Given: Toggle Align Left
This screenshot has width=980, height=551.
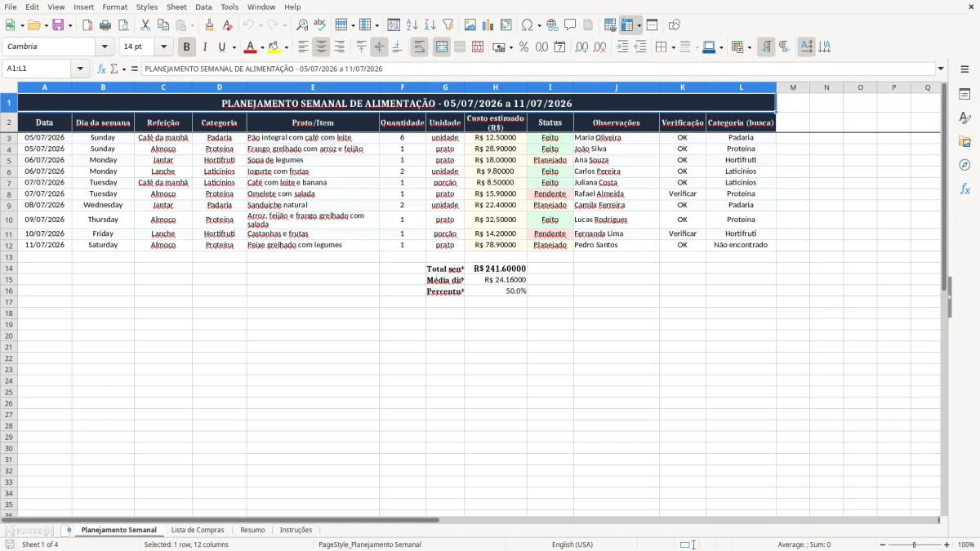Looking at the screenshot, I should click(303, 47).
